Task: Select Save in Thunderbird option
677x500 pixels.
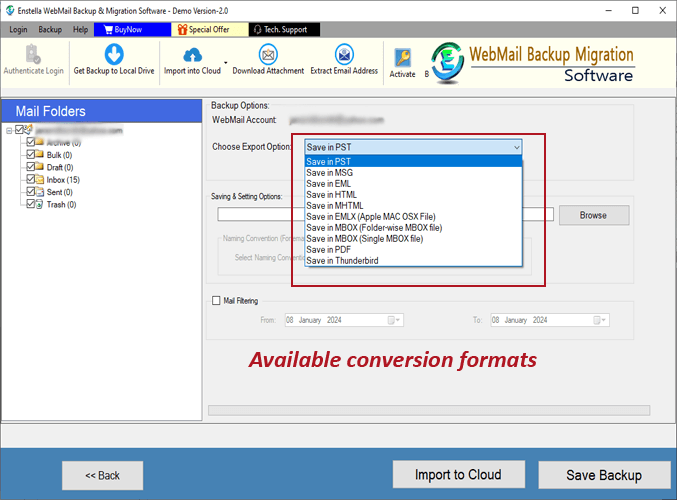Action: (x=413, y=261)
